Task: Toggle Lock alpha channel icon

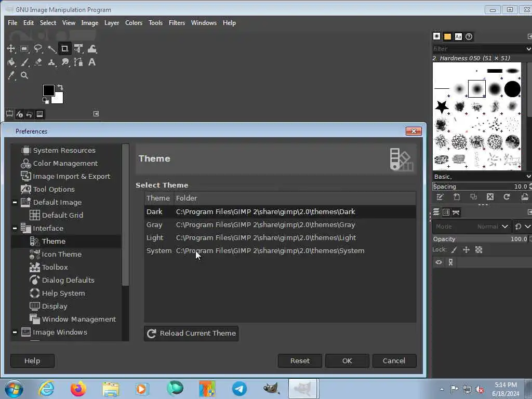Action: coord(478,250)
